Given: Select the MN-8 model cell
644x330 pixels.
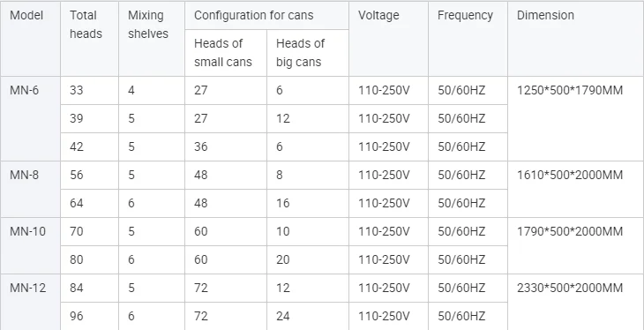Looking at the screenshot, I should pos(30,189).
